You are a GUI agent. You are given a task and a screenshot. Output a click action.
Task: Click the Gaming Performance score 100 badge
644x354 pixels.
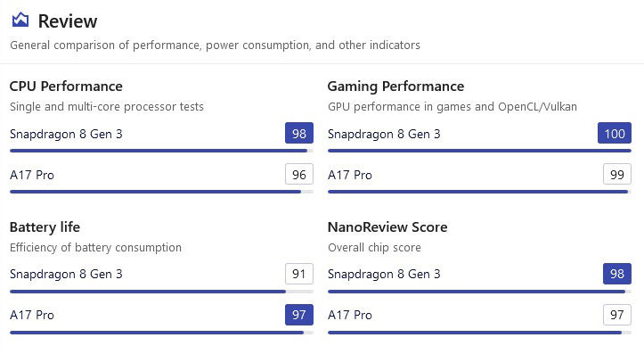[615, 133]
